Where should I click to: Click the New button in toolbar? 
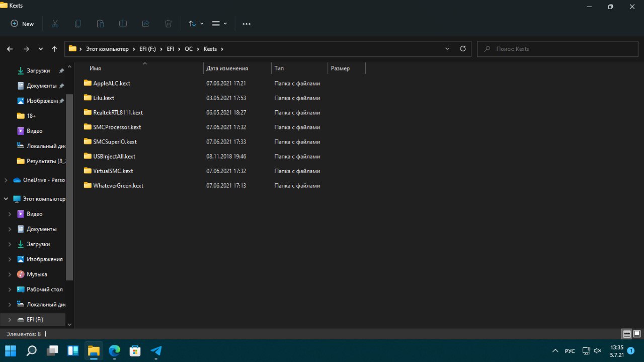pyautogui.click(x=23, y=24)
